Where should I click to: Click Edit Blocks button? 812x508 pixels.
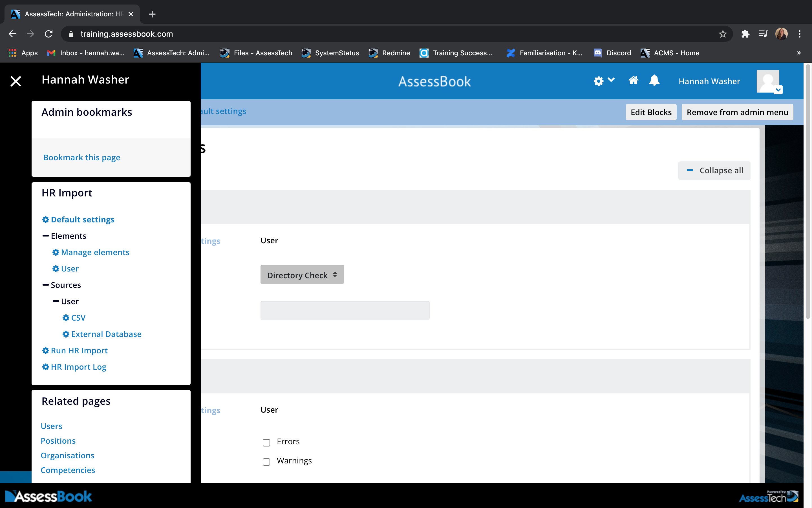[651, 112]
